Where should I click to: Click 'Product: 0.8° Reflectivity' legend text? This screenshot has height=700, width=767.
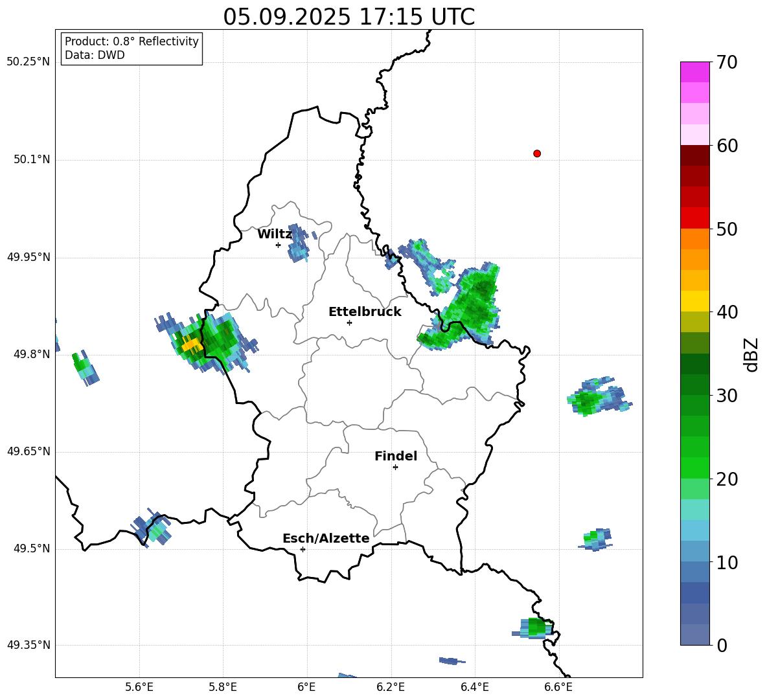coord(132,41)
